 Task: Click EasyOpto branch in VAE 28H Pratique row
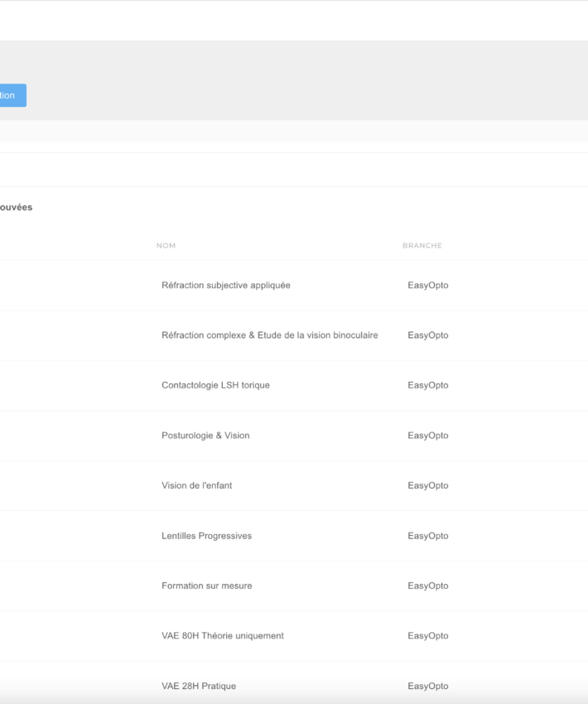pyautogui.click(x=428, y=686)
